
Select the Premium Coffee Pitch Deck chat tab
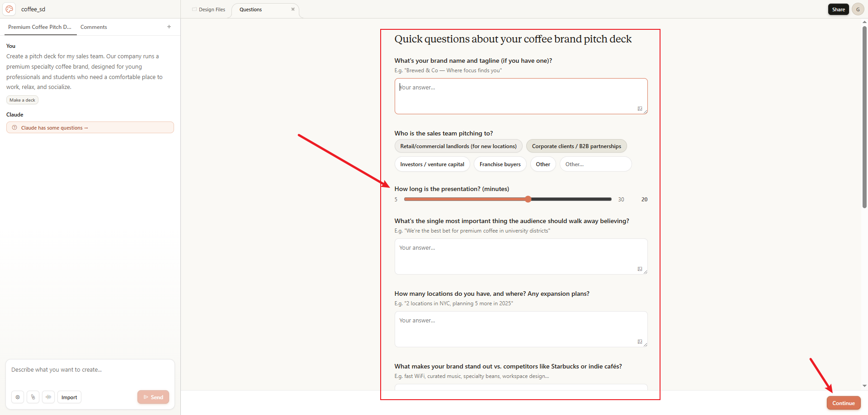40,27
